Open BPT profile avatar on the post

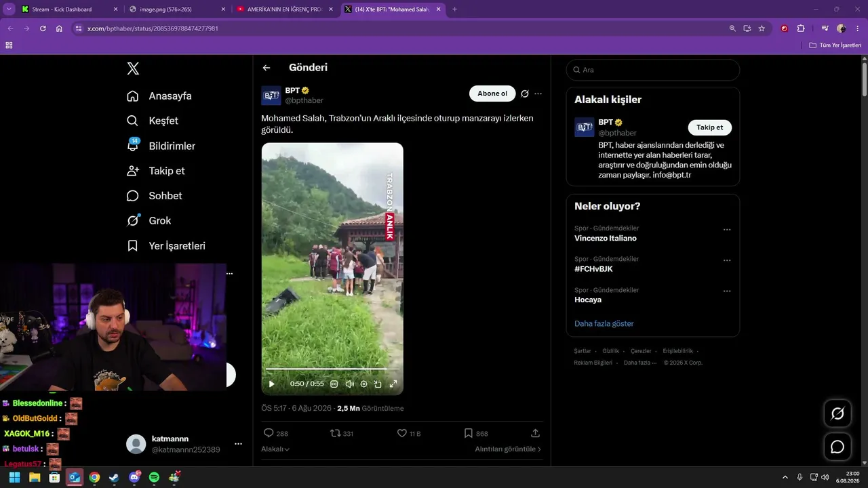click(271, 95)
